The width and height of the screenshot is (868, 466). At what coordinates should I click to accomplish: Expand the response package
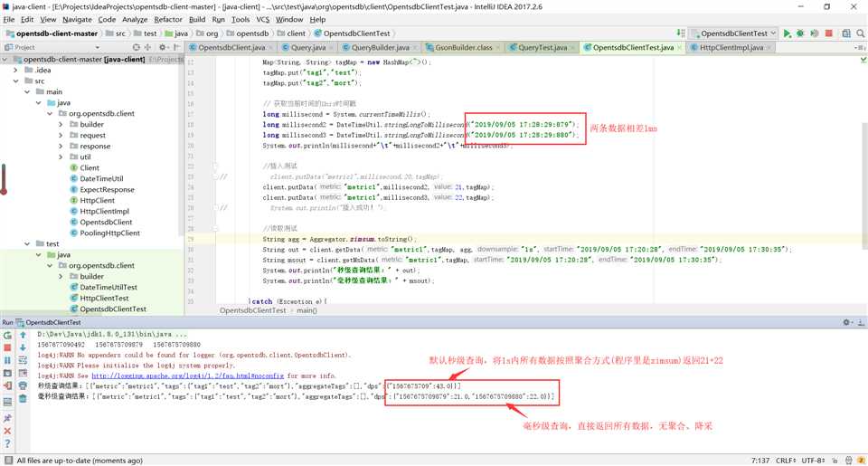tap(61, 147)
